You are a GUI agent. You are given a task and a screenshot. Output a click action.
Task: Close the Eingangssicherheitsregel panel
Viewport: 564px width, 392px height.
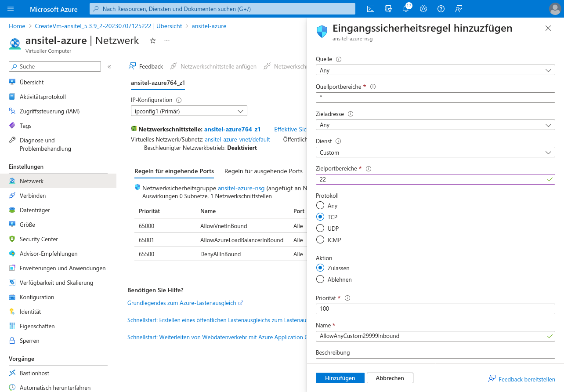(548, 28)
